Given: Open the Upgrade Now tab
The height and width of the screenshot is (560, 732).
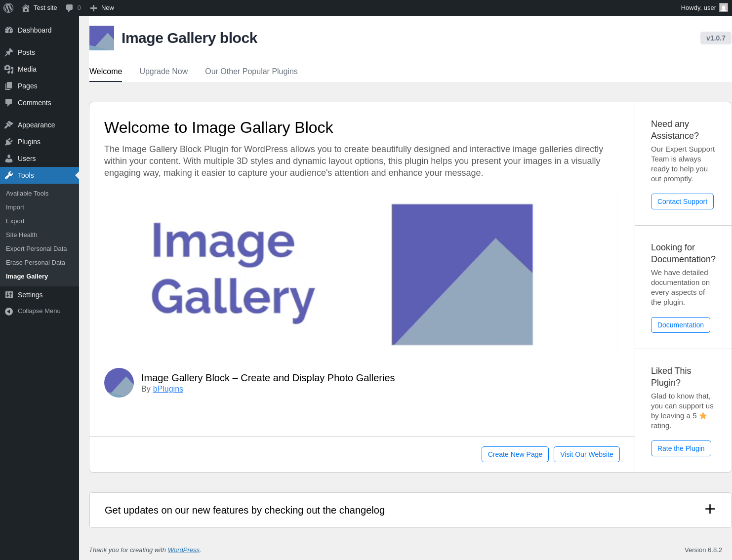Looking at the screenshot, I should 163,72.
